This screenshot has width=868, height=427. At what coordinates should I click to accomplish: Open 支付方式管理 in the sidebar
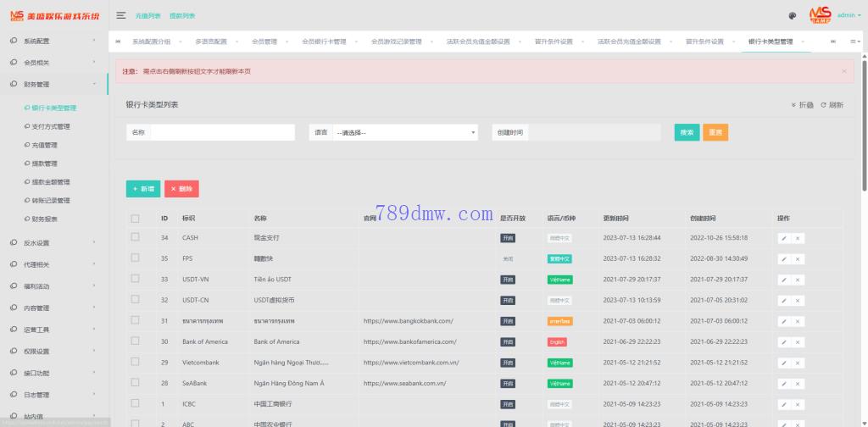(x=51, y=126)
